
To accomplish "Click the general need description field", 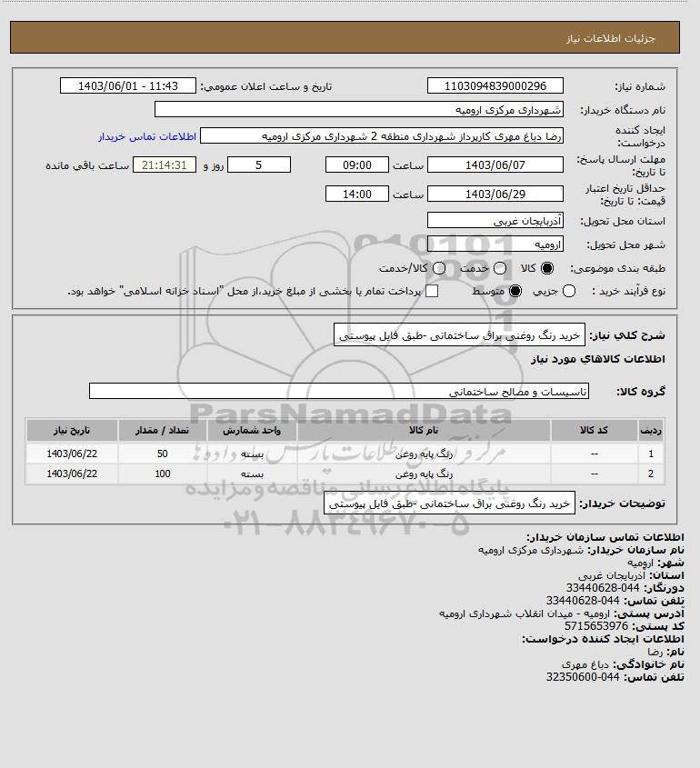I will 459,335.
